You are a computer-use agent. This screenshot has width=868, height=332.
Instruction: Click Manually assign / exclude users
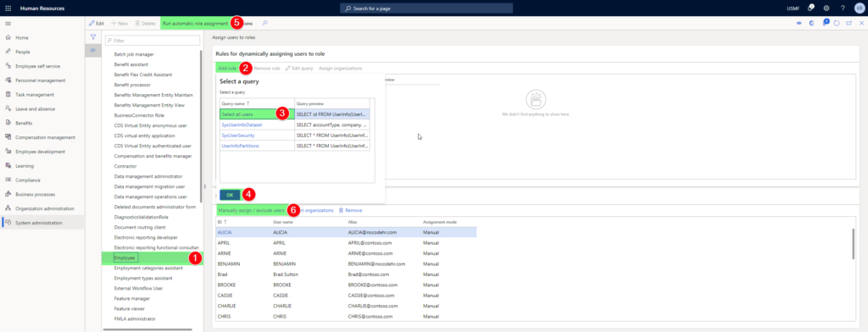pos(251,210)
